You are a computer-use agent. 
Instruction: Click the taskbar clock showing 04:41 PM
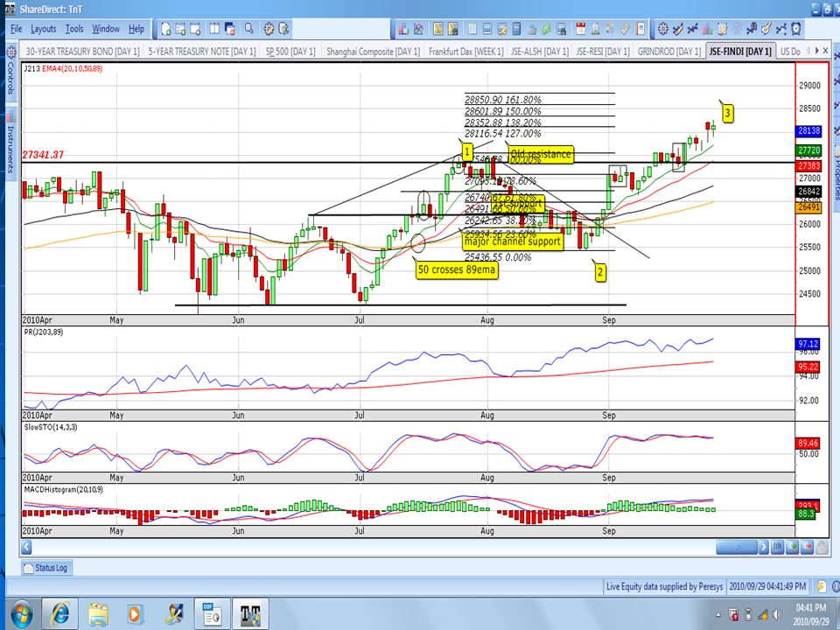tap(811, 614)
